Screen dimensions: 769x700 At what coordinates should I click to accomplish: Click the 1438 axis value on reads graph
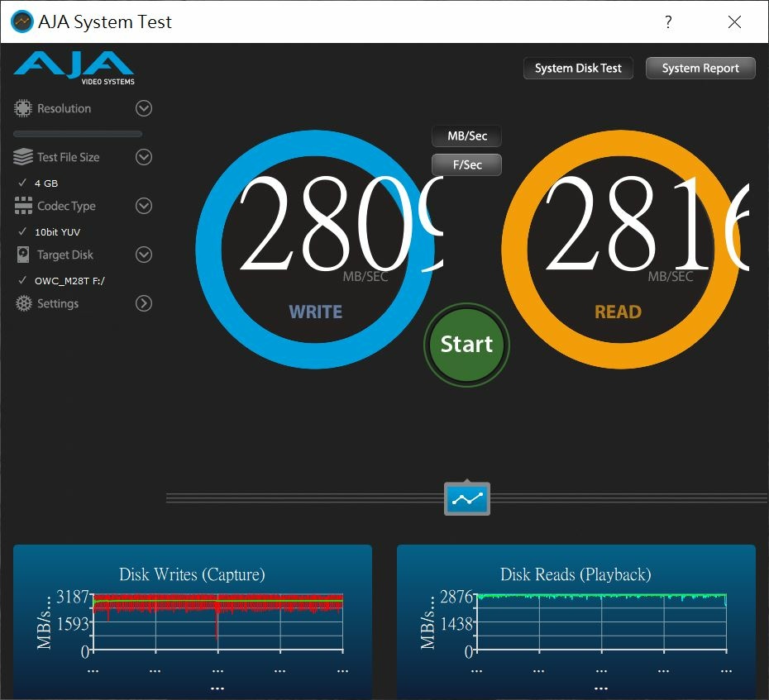(456, 624)
